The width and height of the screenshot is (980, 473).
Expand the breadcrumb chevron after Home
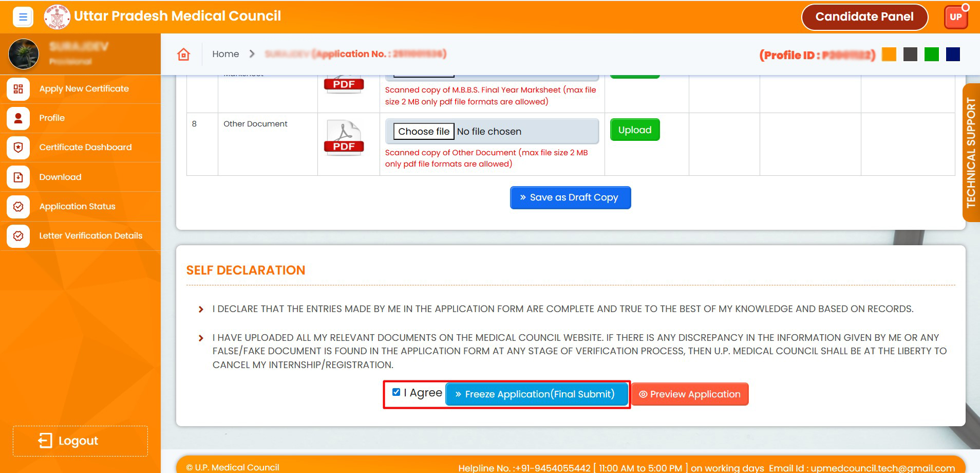point(252,54)
